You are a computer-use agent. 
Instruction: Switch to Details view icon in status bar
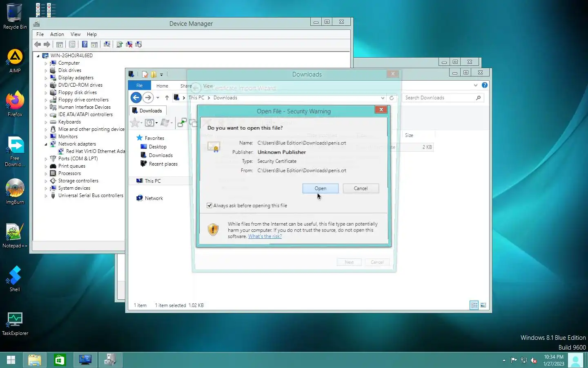[x=474, y=305]
